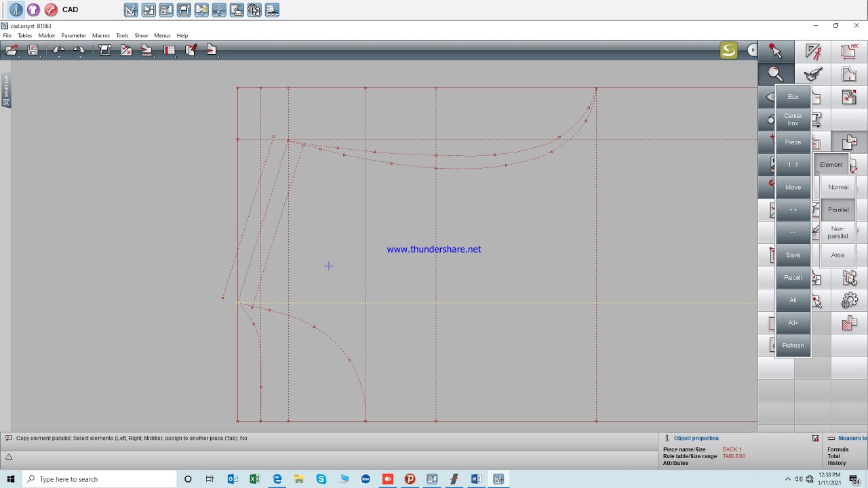Click the Object properties panel header
The width and height of the screenshot is (868, 488).
(696, 439)
